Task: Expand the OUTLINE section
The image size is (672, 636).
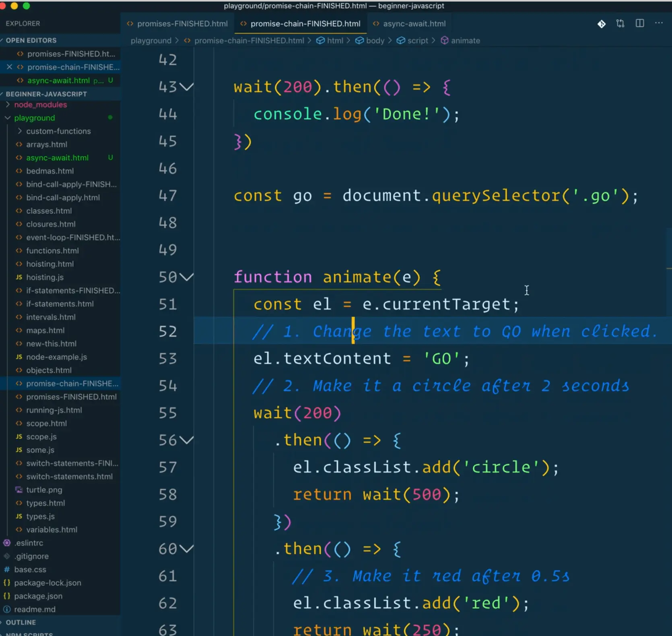Action: tap(21, 622)
